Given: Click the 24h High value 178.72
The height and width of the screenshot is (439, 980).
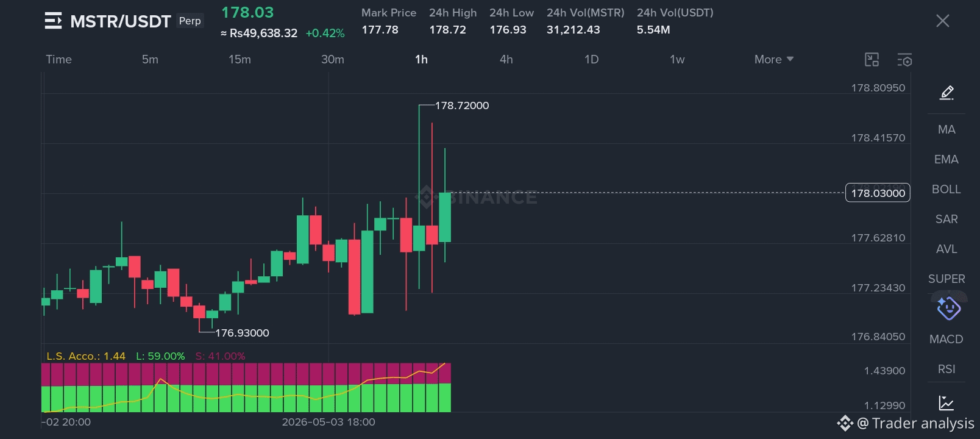Looking at the screenshot, I should [447, 29].
